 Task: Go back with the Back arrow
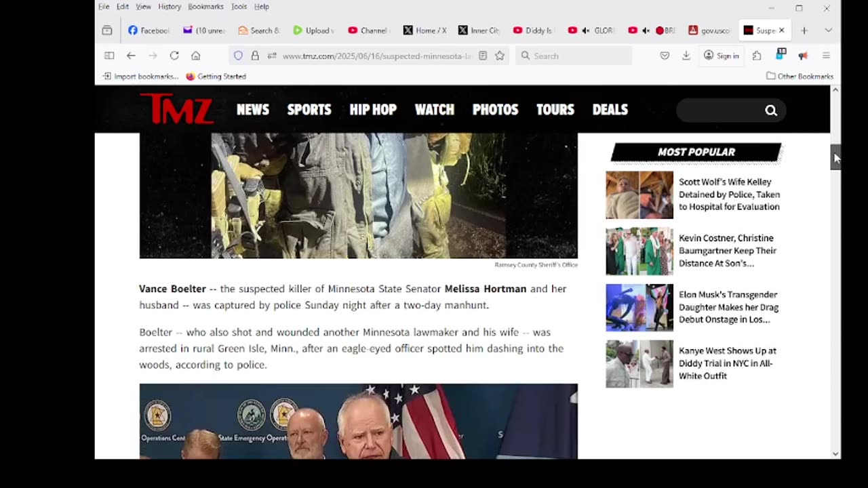point(131,56)
